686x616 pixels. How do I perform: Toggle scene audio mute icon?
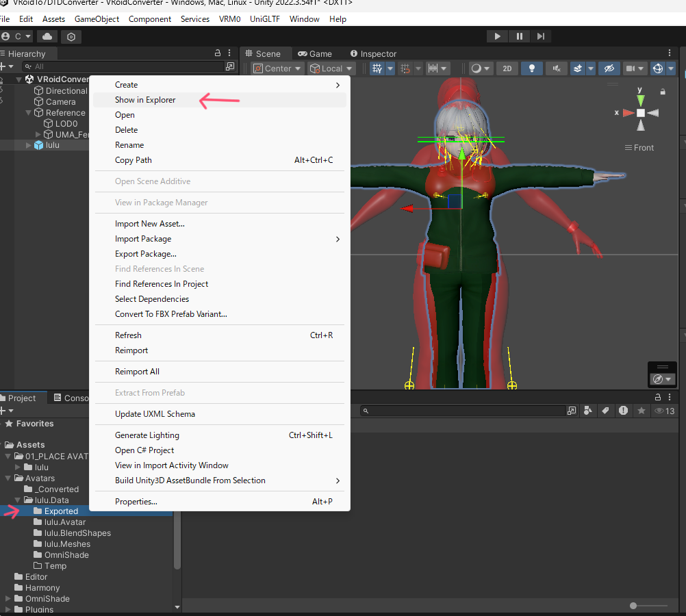(x=557, y=68)
